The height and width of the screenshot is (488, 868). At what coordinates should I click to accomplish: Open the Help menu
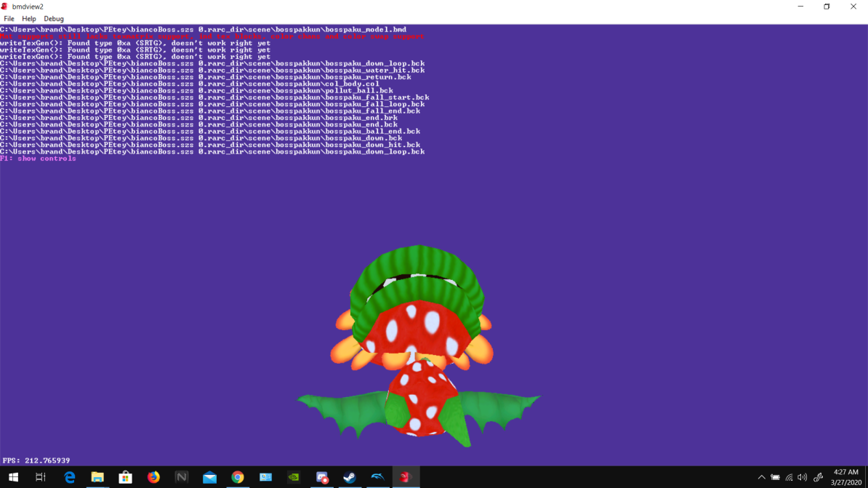pyautogui.click(x=29, y=19)
